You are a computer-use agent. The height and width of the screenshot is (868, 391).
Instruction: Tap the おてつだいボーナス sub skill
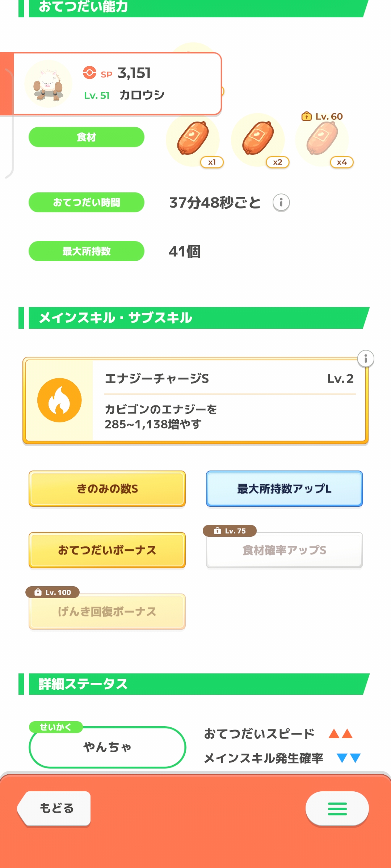coord(107,550)
